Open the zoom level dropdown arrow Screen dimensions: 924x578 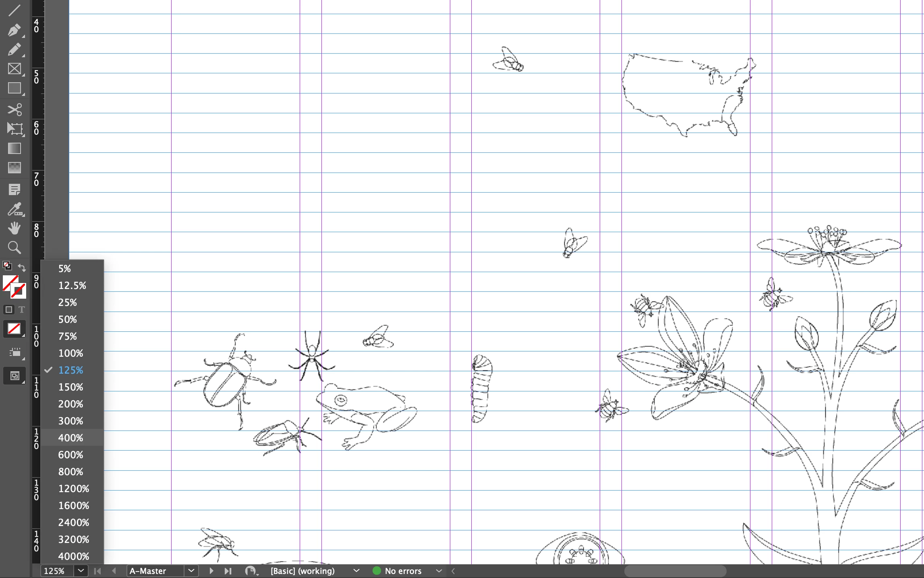(x=81, y=571)
